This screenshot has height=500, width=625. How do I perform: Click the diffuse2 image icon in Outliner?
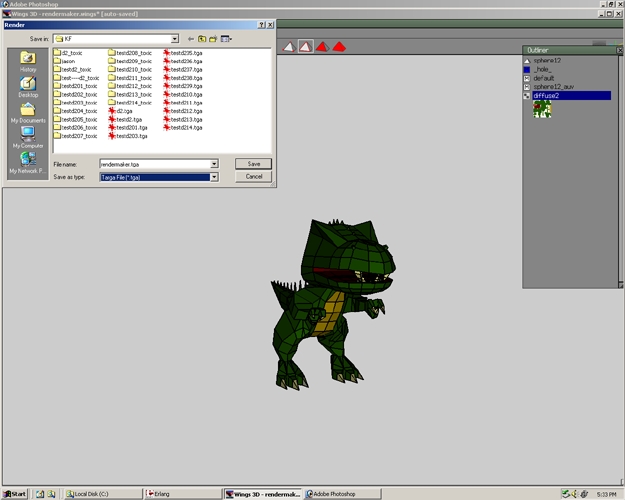527,96
